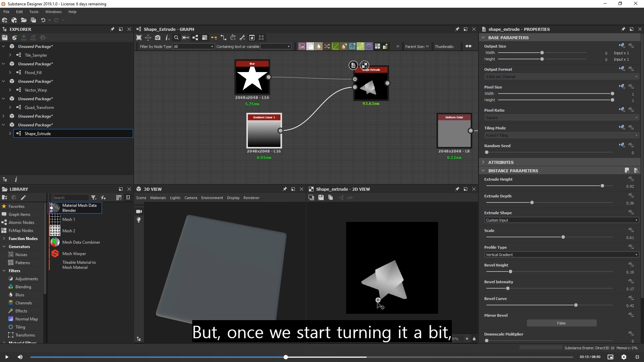Click the wrench tools icon in graph toolbar
This screenshot has width=644, height=362.
242,38
